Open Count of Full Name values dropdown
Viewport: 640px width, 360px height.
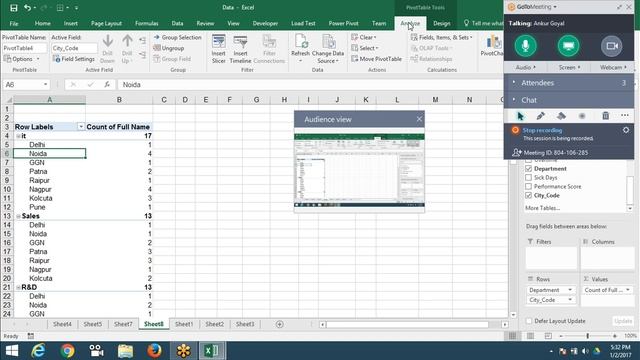coord(628,290)
